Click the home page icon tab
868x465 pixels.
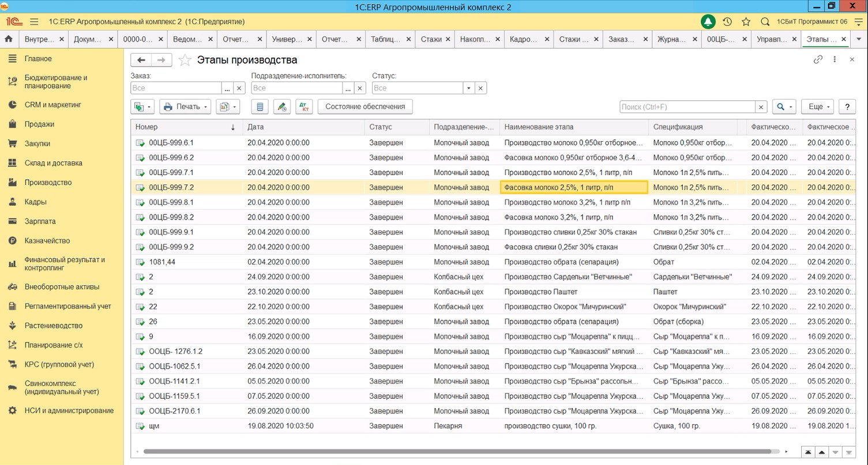[x=9, y=39]
